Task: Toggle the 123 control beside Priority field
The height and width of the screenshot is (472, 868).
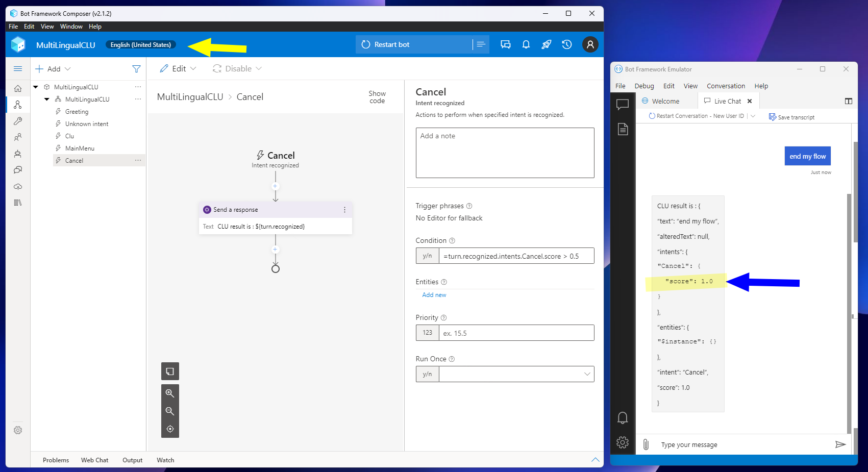Action: 427,333
